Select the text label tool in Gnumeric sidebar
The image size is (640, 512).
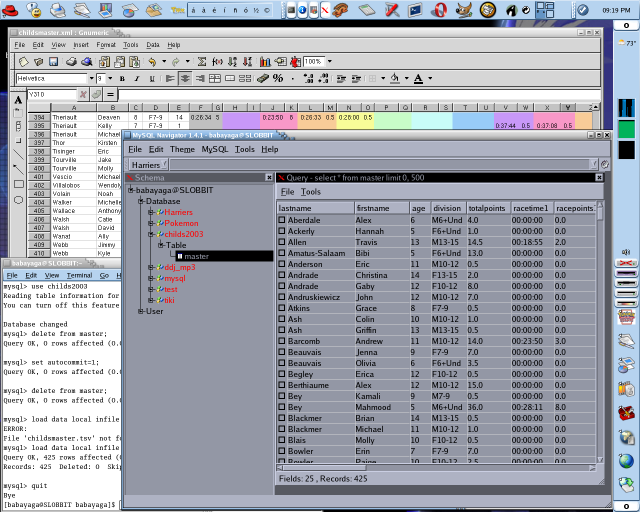click(x=18, y=99)
